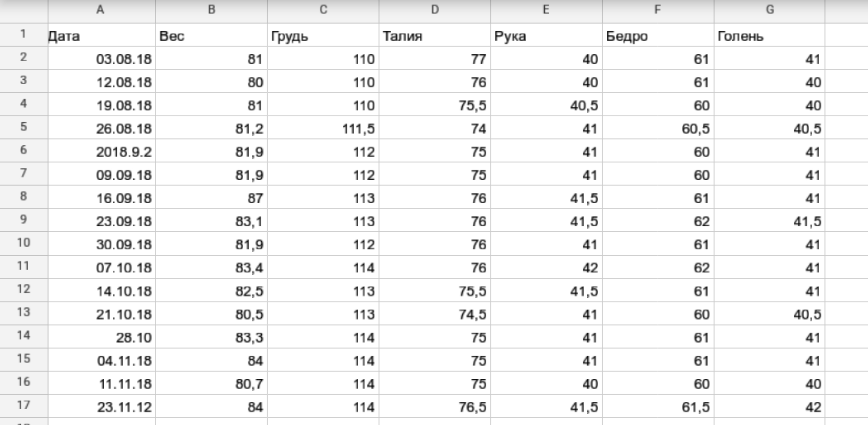Select the thigh cell showing 61,5
This screenshot has height=425, width=868.
658,407
